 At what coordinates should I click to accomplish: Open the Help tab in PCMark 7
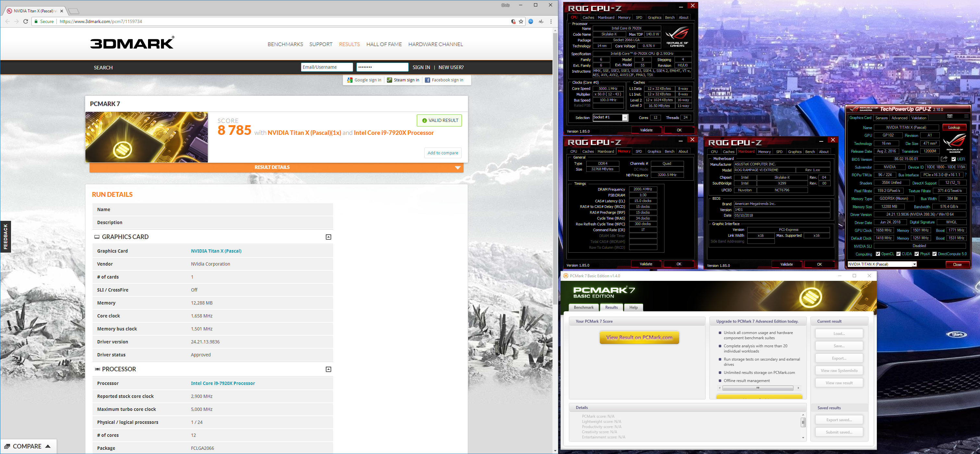[x=633, y=307]
